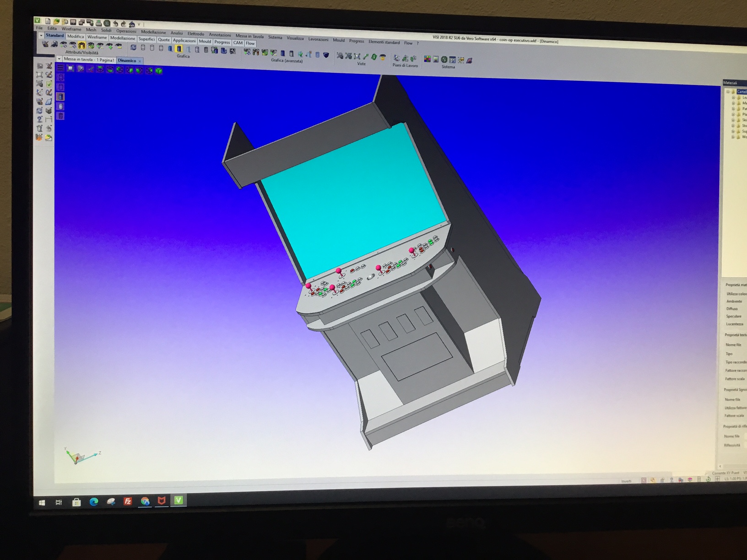This screenshot has height=560, width=747.
Task: Switch to the CAM ribbon tab
Action: pos(238,43)
